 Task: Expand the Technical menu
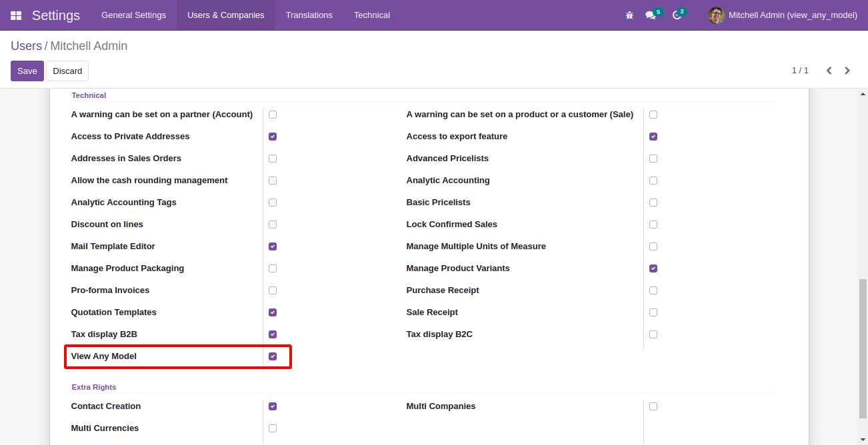pyautogui.click(x=372, y=15)
